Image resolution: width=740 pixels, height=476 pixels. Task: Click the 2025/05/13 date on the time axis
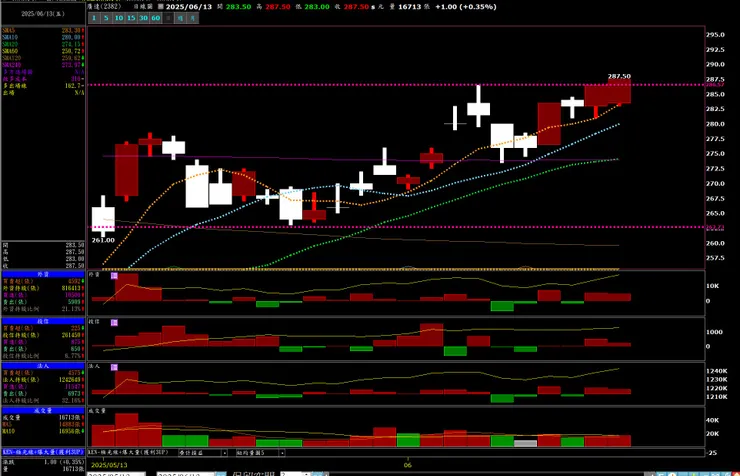pos(109,465)
